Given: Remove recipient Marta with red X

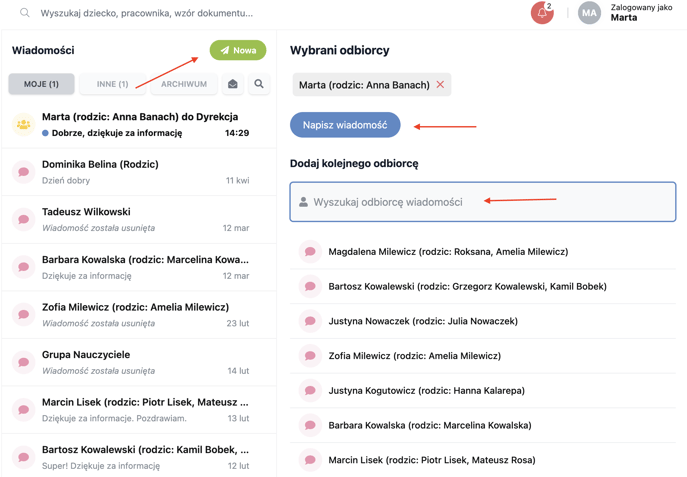Looking at the screenshot, I should click(440, 85).
